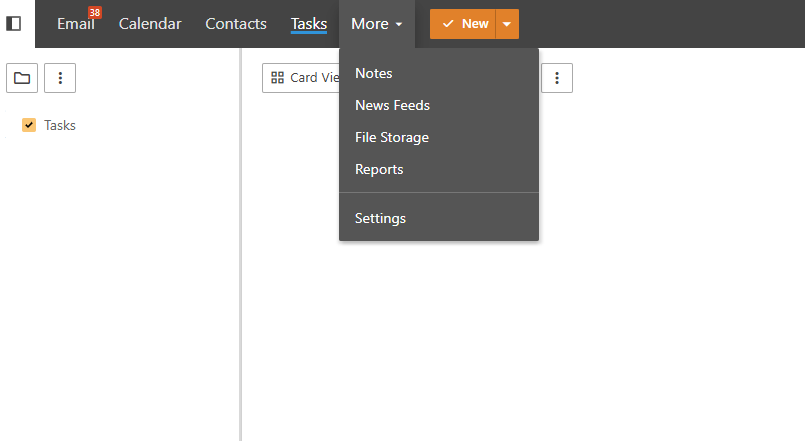Open Reports from the More menu
The height and width of the screenshot is (441, 805).
coord(379,169)
